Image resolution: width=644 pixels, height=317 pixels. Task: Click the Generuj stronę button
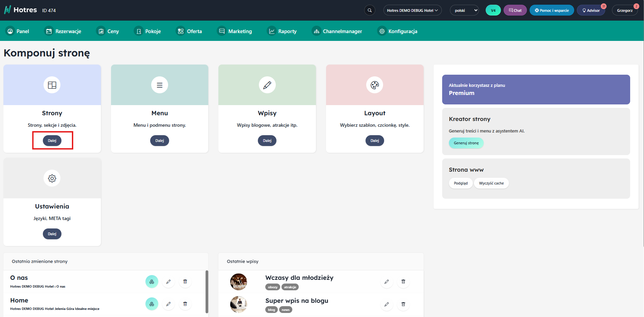[x=466, y=143]
